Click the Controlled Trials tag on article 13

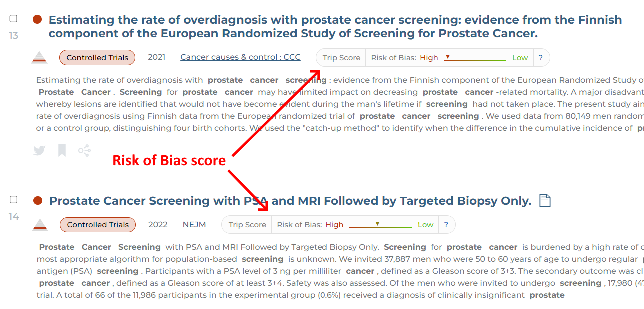click(x=97, y=57)
